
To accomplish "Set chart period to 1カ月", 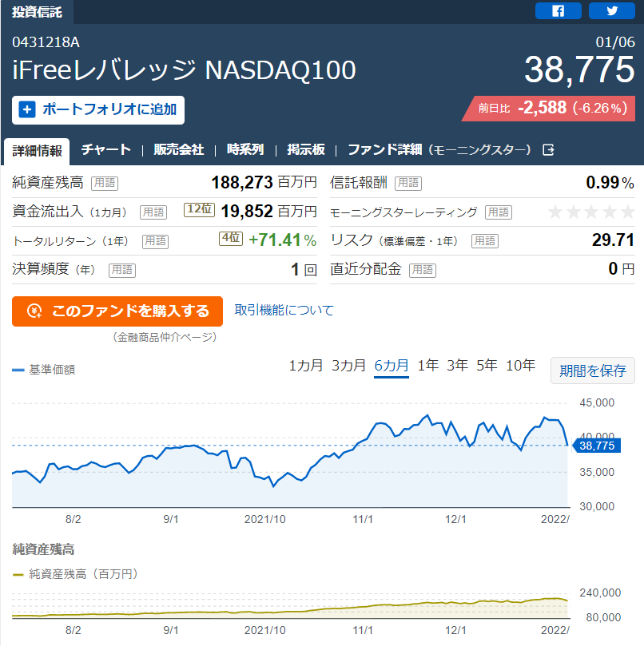I will point(305,366).
